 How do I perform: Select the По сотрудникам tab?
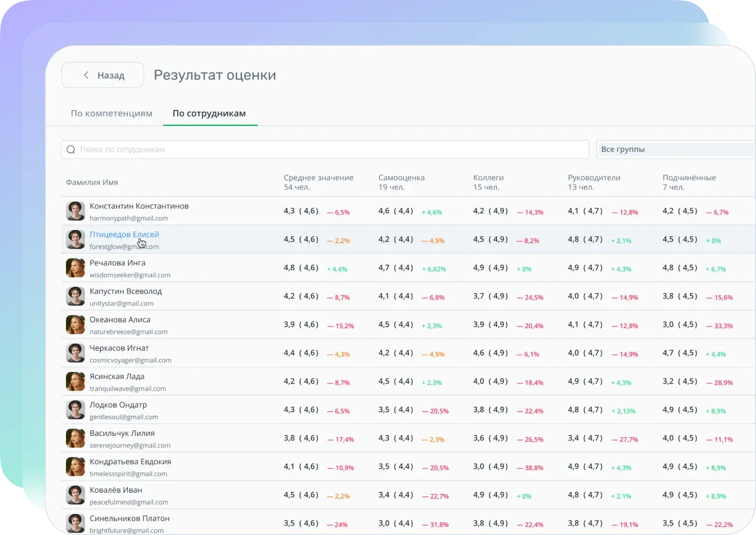tap(209, 113)
